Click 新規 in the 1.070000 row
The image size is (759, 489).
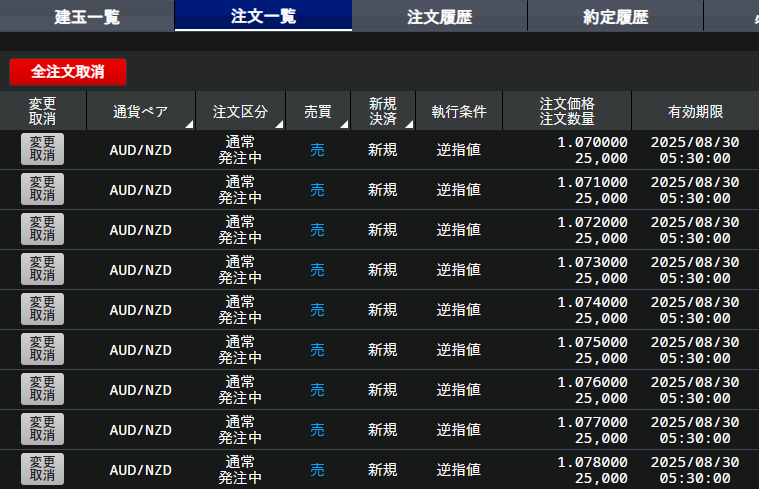pyautogui.click(x=382, y=150)
